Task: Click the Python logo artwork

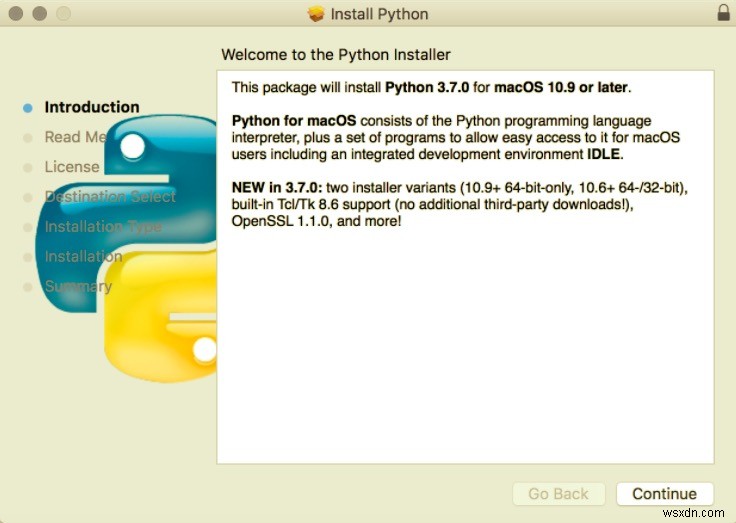Action: [127, 249]
